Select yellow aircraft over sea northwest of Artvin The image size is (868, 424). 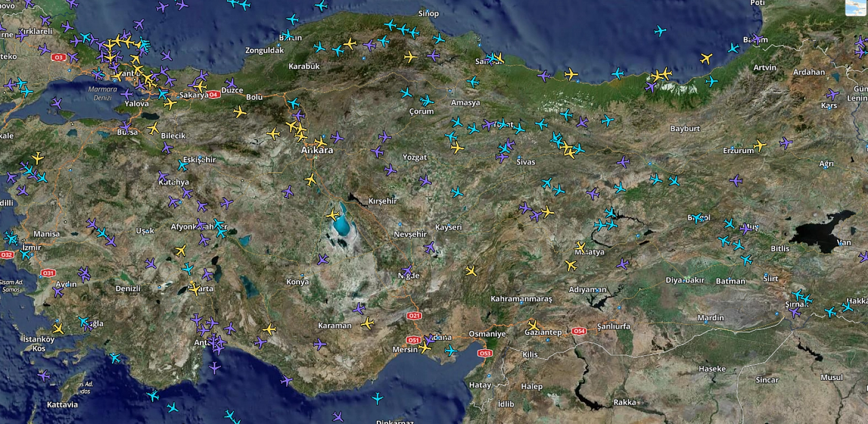706,58
